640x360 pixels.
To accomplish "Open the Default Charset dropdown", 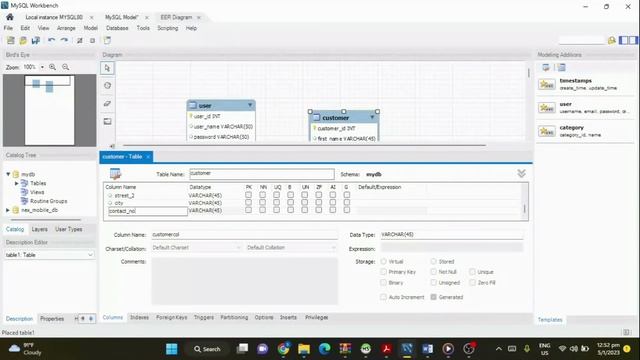I will tap(196, 248).
